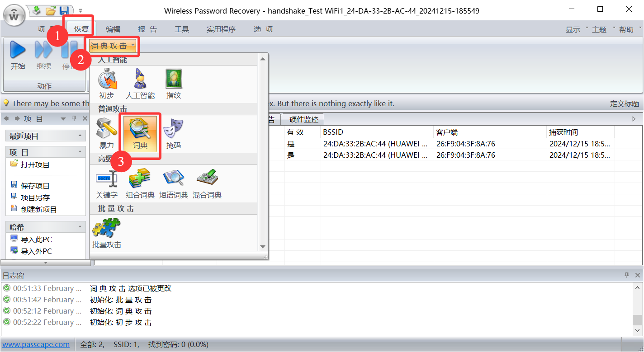This screenshot has height=352, width=644.
Task: Click 定义标题 on the tip bar
Action: coord(625,103)
